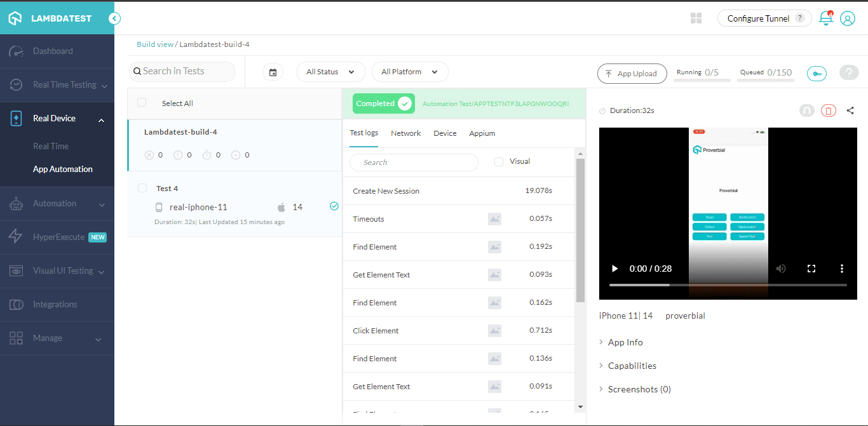
Task: Expand the Capabilities section
Action: click(634, 365)
